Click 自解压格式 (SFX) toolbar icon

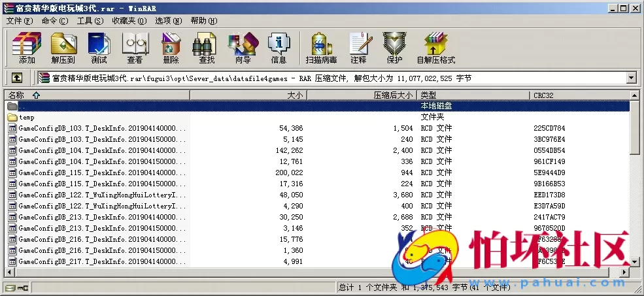(436, 48)
